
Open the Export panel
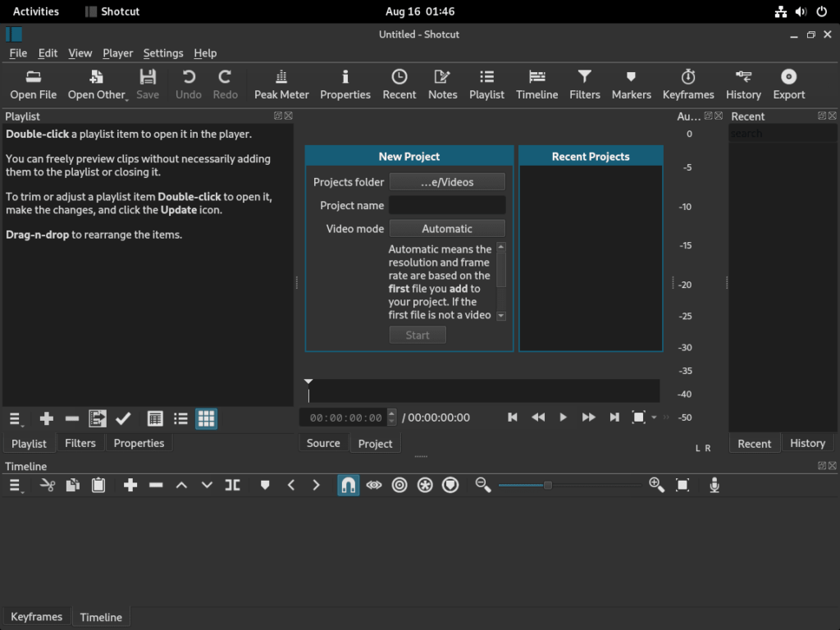[788, 84]
